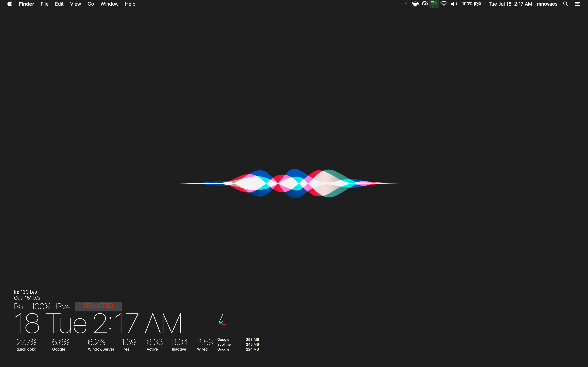Open Spotlight search magnifier

(565, 4)
